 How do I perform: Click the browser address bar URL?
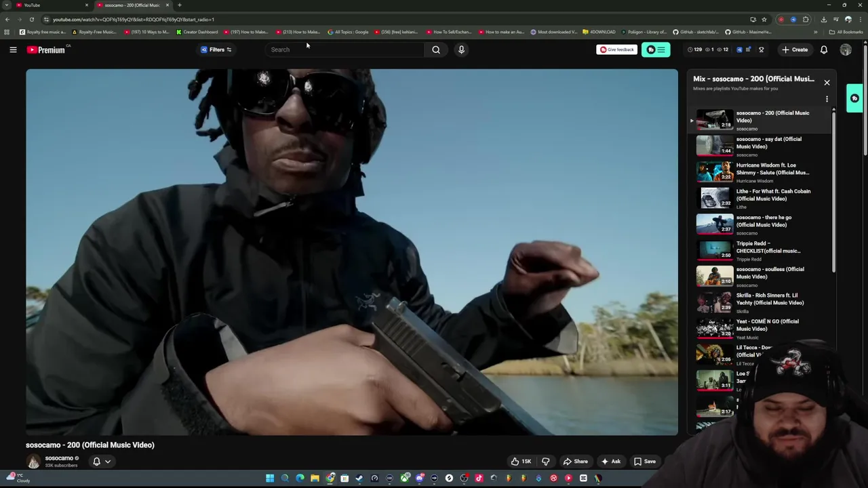134,20
